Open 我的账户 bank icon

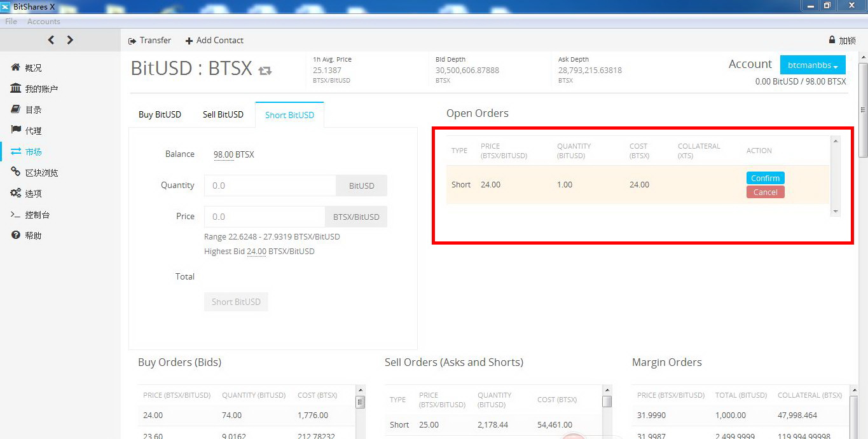[x=16, y=88]
